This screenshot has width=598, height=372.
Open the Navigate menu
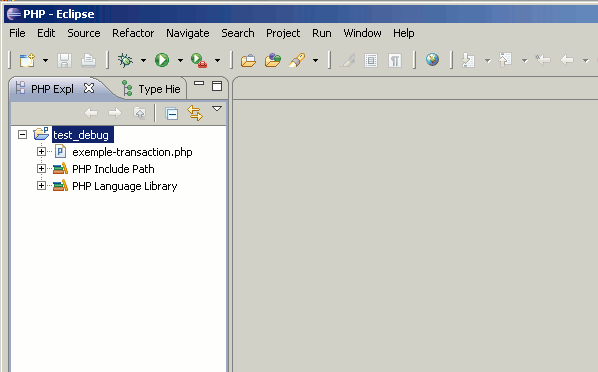pyautogui.click(x=188, y=33)
